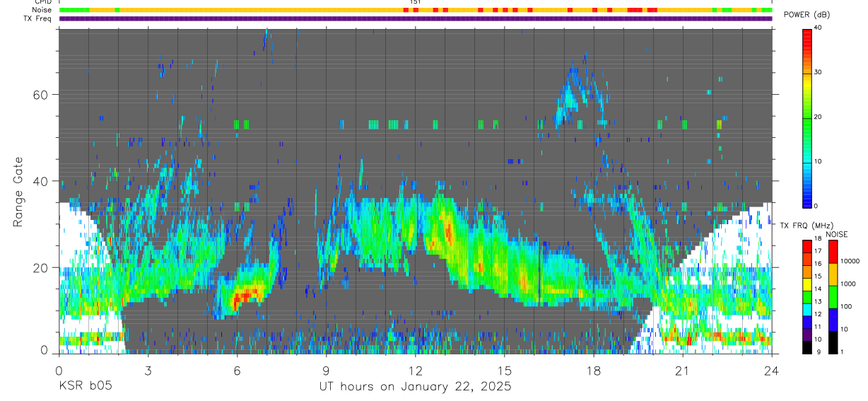
Task: Click the 6 hour tick on the time axis
Action: tap(237, 371)
